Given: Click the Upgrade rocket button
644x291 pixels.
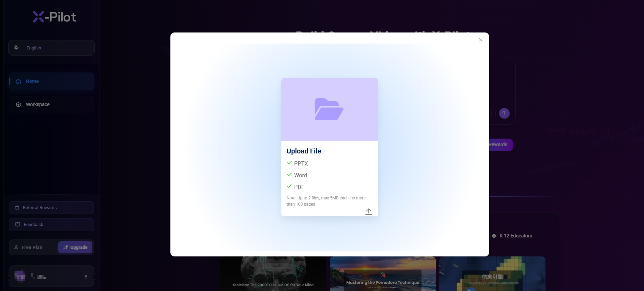Looking at the screenshot, I should click(x=75, y=247).
